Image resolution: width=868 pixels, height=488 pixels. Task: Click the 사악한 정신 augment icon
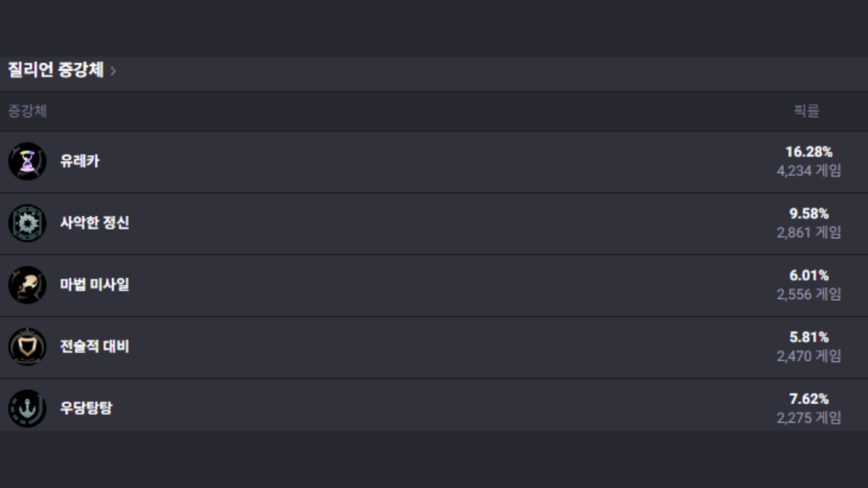pyautogui.click(x=27, y=223)
